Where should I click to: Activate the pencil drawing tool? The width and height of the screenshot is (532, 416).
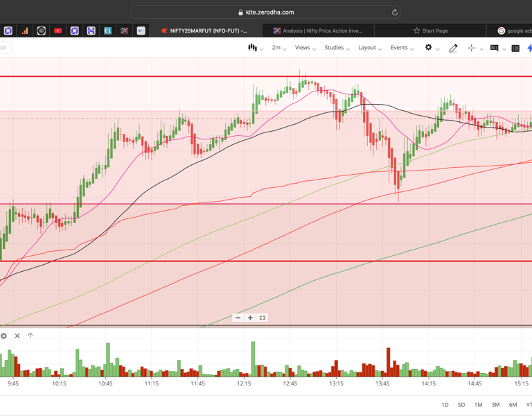click(x=453, y=49)
